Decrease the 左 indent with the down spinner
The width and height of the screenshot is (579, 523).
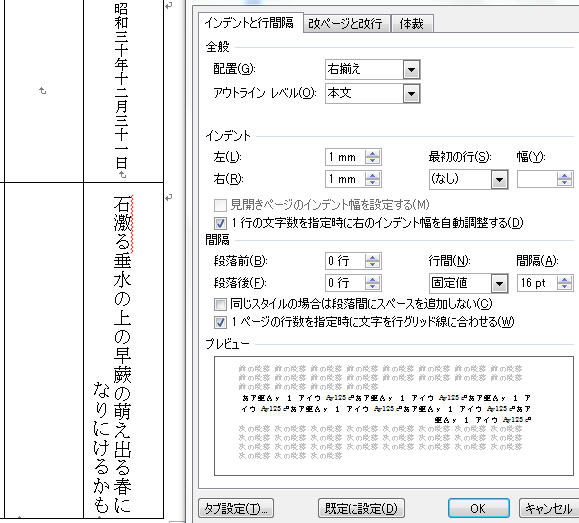[372, 161]
